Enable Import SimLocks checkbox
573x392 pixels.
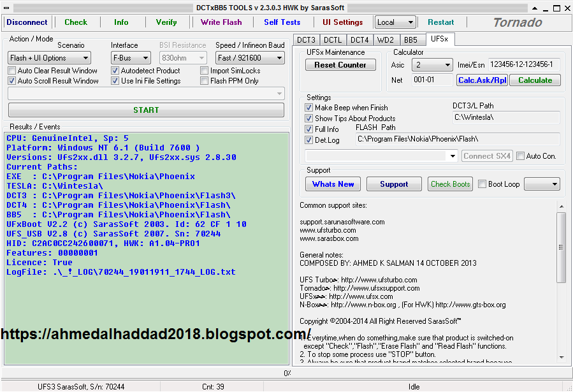(x=204, y=71)
